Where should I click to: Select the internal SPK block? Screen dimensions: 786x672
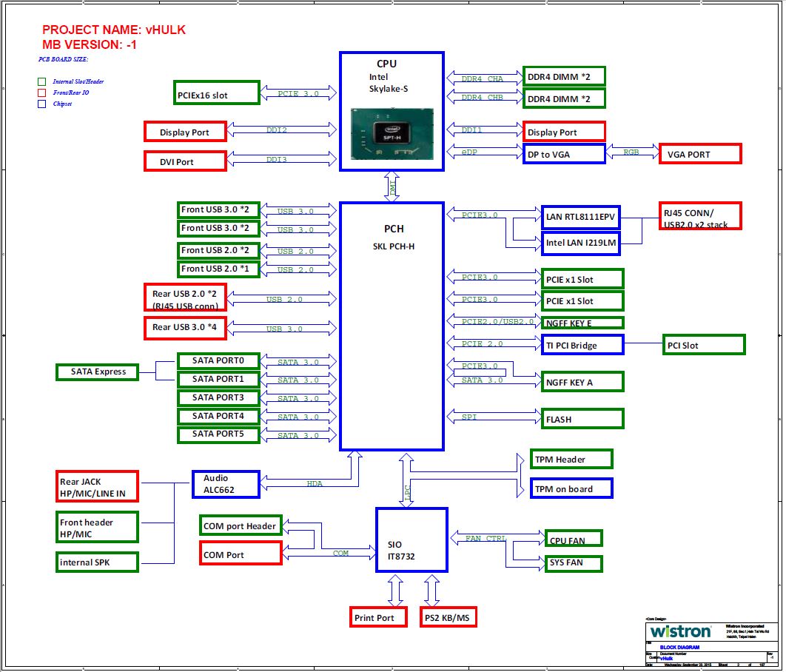click(97, 562)
